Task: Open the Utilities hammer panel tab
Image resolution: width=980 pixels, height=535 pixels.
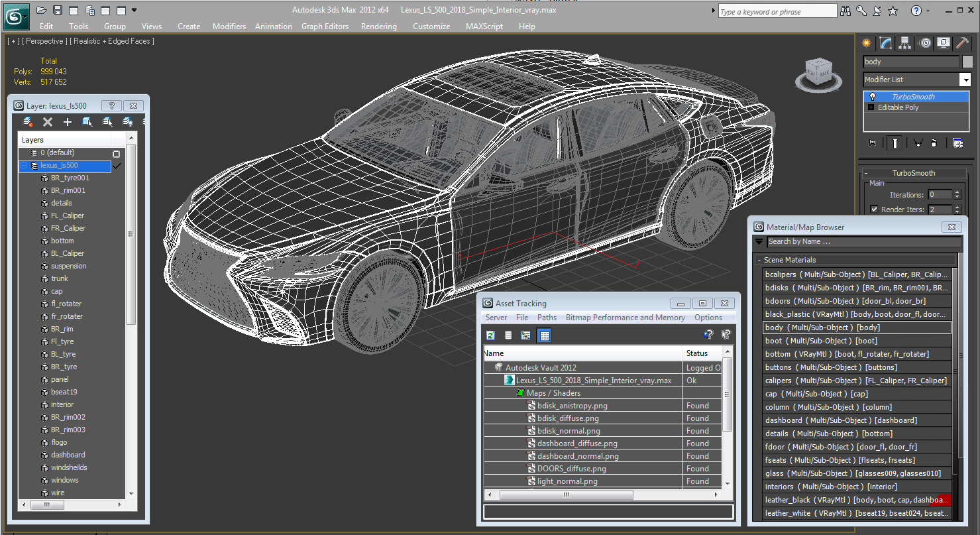Action: (963, 43)
